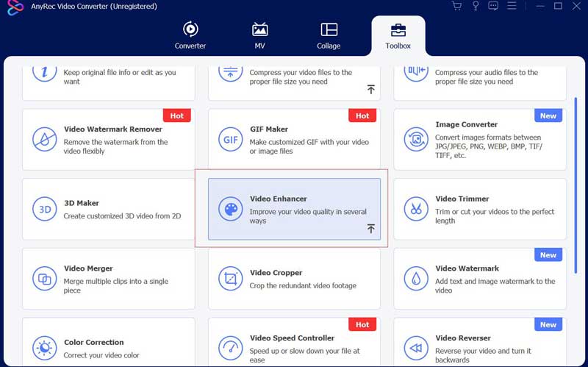Click the New badge on Video Reverser

pos(548,324)
